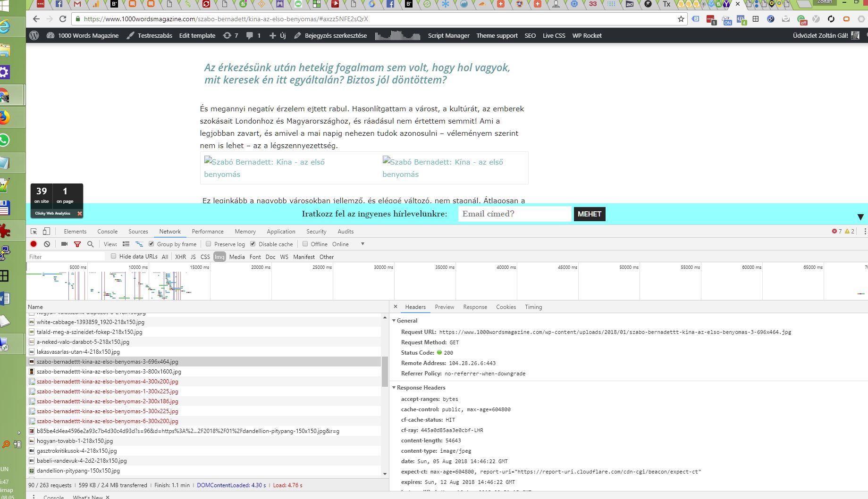
Task: Select the XHR filter type
Action: pos(180,257)
